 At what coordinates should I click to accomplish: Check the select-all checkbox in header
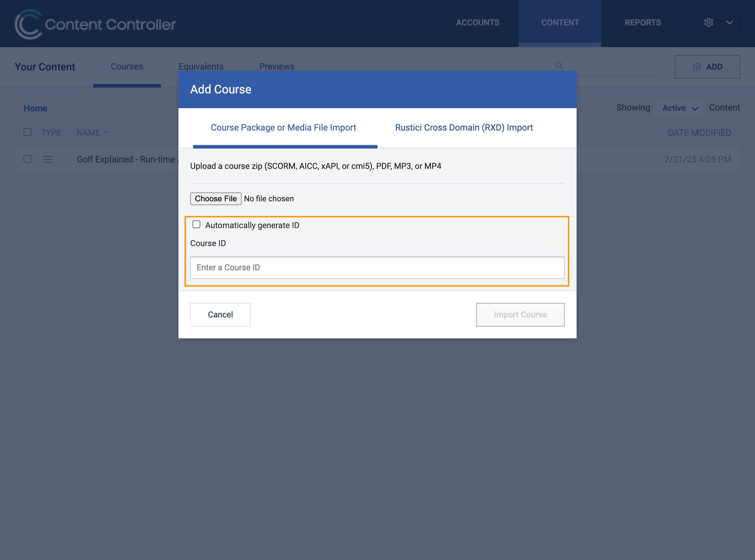(x=27, y=132)
